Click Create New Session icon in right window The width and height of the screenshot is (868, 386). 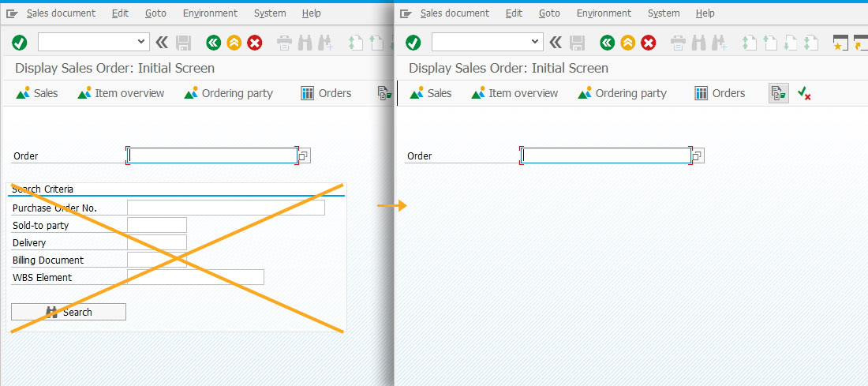coord(840,43)
